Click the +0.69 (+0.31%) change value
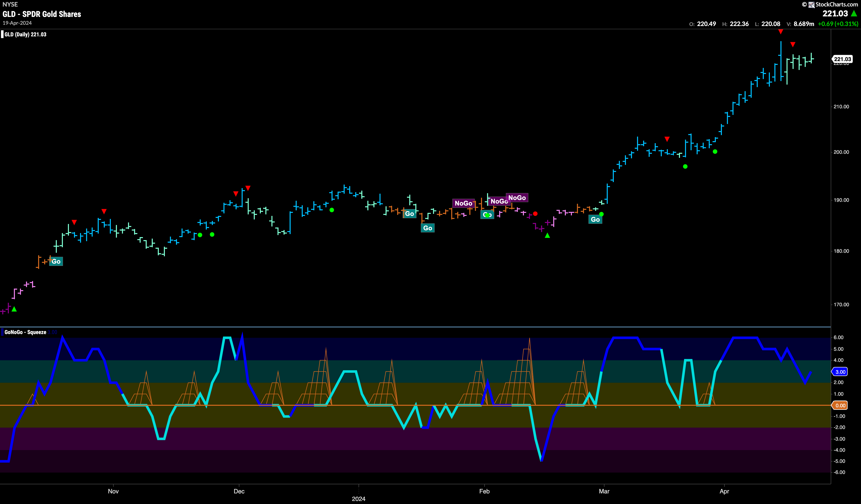Viewport: 861px width, 504px height. [838, 24]
